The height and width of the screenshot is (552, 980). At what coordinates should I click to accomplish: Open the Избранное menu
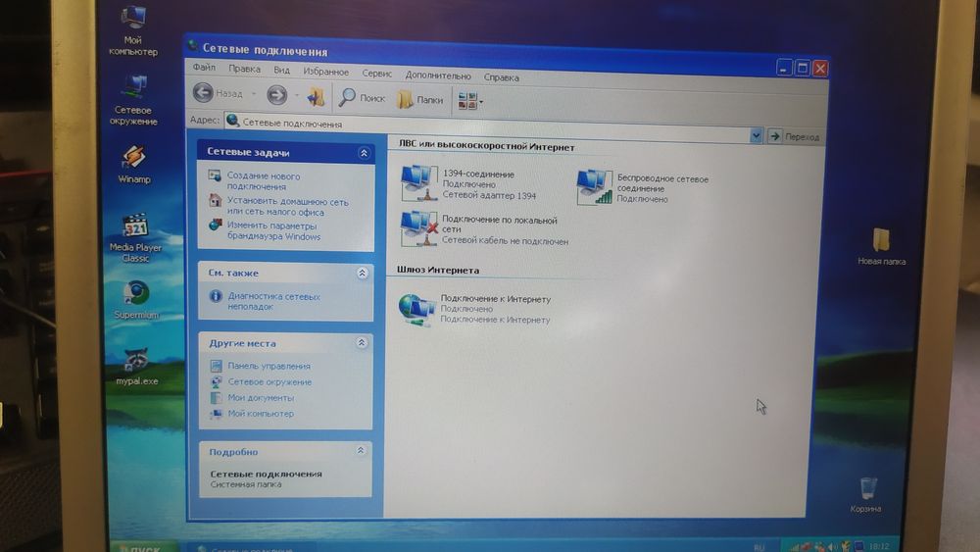click(x=325, y=72)
